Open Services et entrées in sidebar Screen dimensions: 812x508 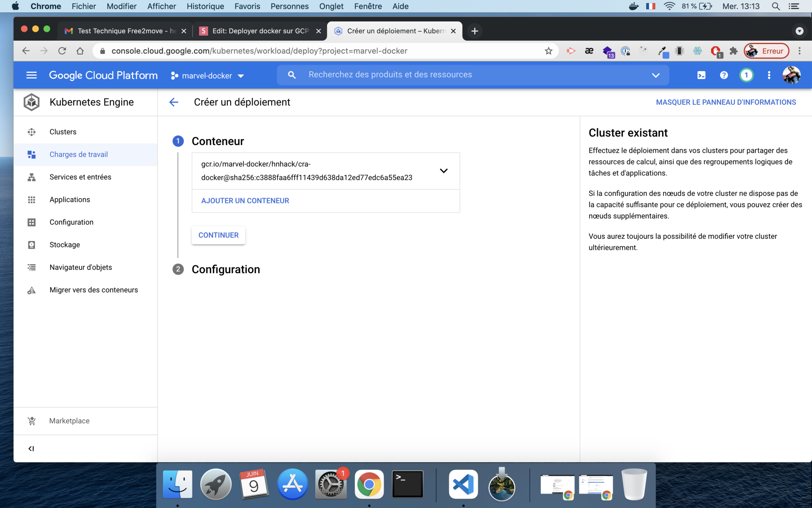tap(80, 177)
